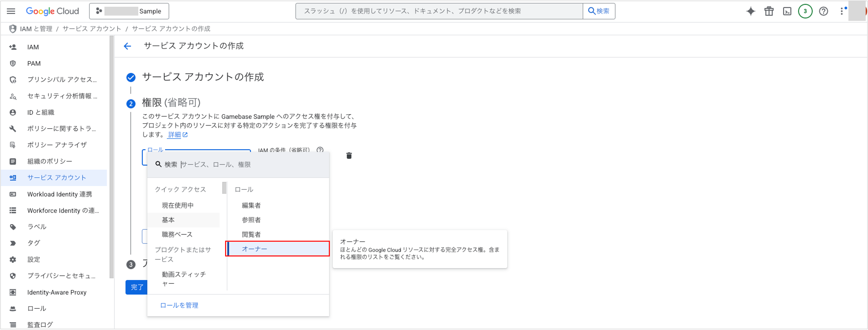Choose the 編集者 role
The height and width of the screenshot is (330, 868).
(x=278, y=205)
